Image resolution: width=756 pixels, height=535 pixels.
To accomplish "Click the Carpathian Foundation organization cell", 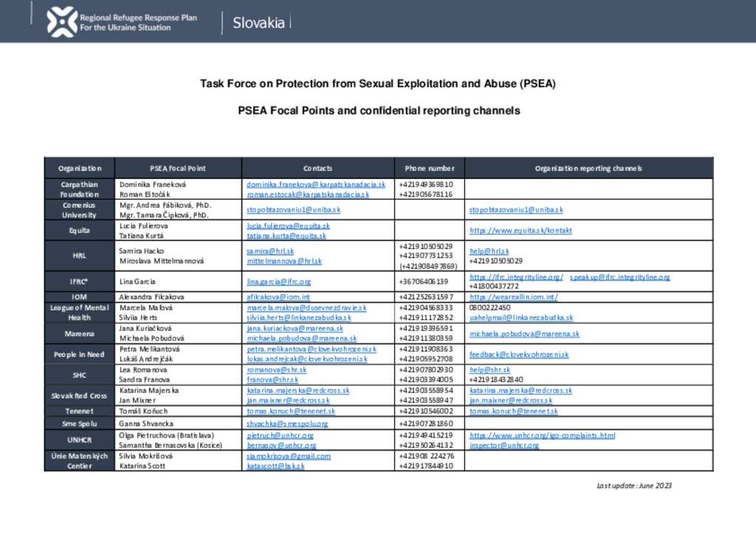I will [x=80, y=190].
